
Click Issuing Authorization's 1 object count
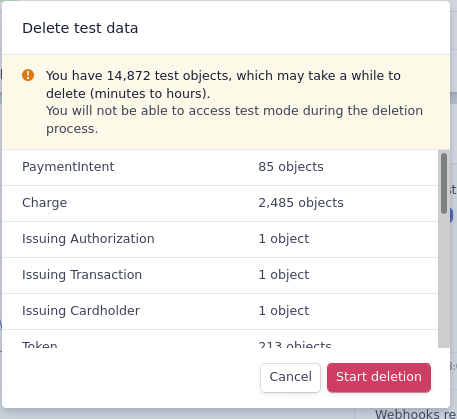tap(284, 239)
